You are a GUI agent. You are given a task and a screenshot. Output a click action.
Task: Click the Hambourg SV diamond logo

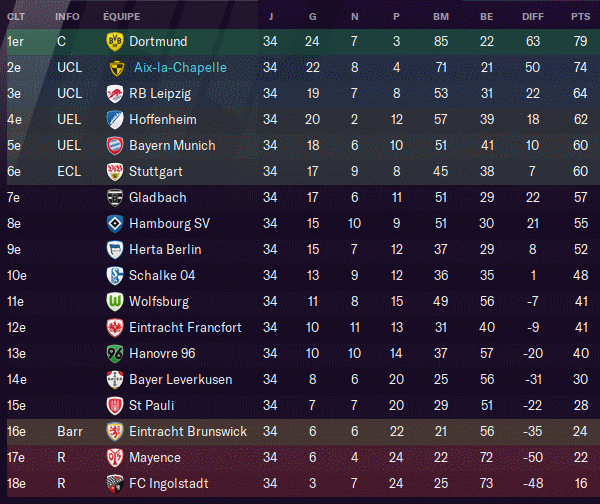(114, 224)
